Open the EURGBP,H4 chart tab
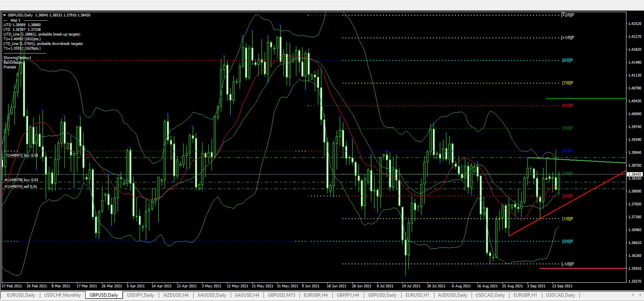 [316, 295]
